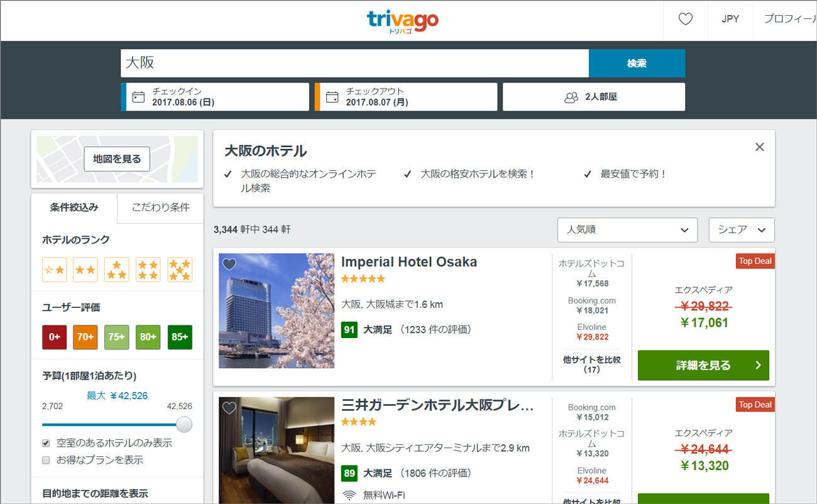
Task: Open the JPY currency selector
Action: click(730, 19)
